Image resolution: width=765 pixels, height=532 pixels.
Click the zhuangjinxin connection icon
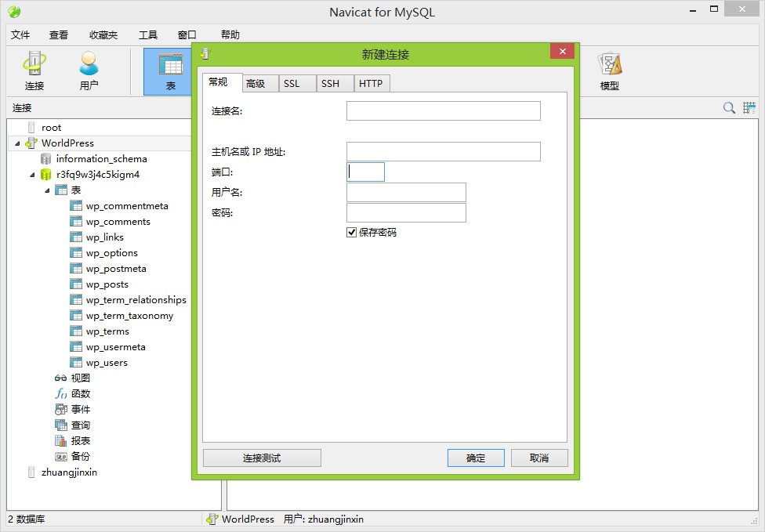[31, 472]
